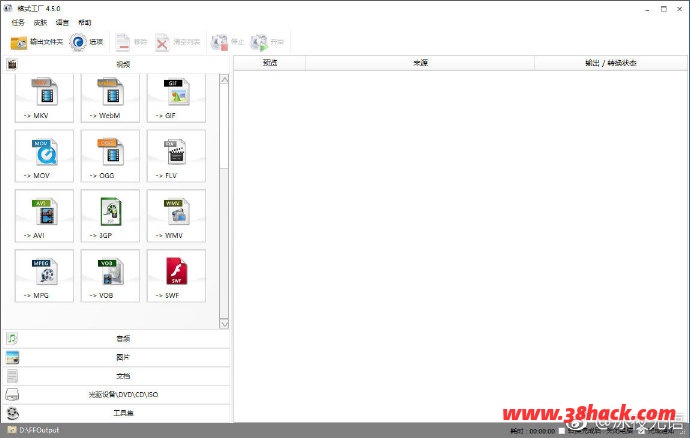Screen dimensions: 690x438
Task: Expand the 文档 document category
Action: [x=116, y=376]
